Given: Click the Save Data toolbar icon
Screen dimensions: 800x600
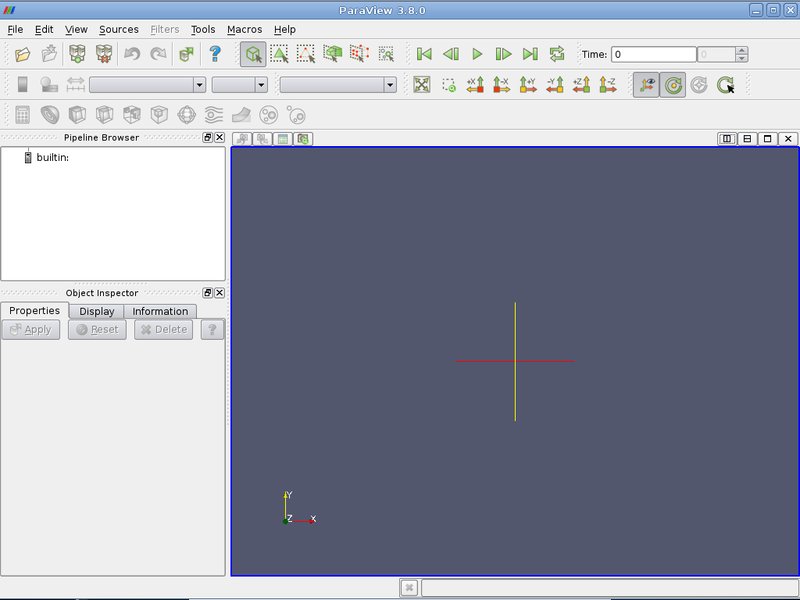Looking at the screenshot, I should coord(49,54).
